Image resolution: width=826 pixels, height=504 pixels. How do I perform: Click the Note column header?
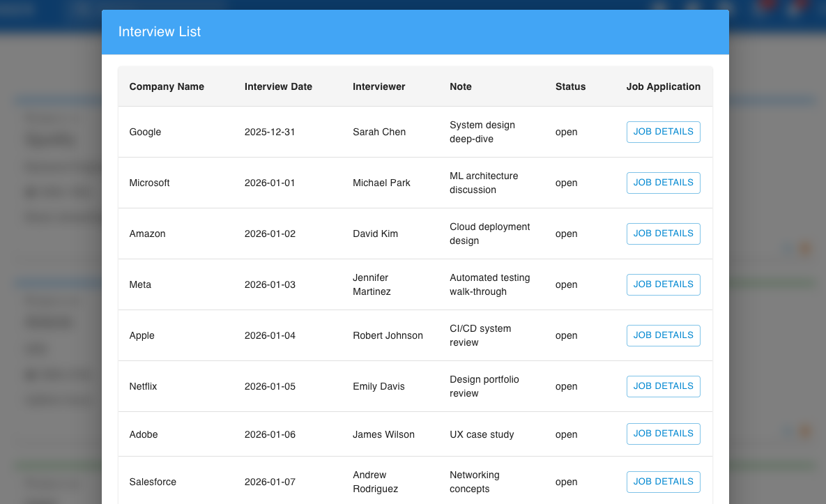(x=460, y=87)
